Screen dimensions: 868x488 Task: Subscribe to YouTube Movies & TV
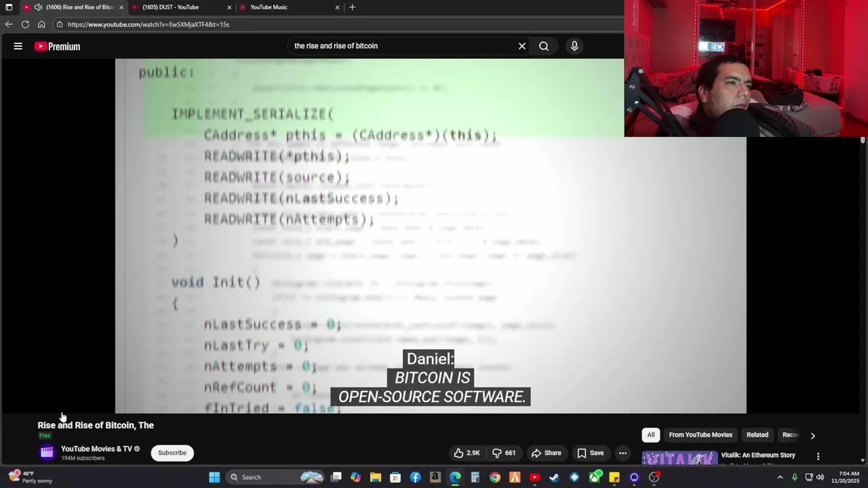(x=172, y=453)
